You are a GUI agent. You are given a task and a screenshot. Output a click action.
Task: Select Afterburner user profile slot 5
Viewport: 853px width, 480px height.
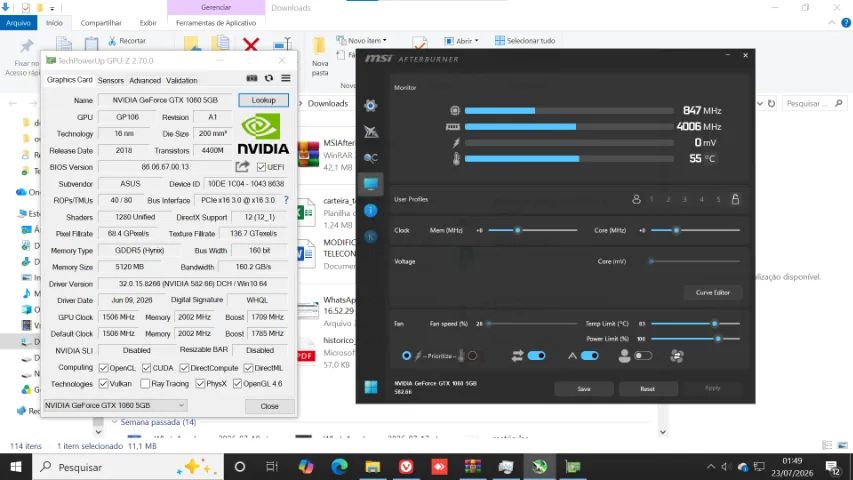718,200
